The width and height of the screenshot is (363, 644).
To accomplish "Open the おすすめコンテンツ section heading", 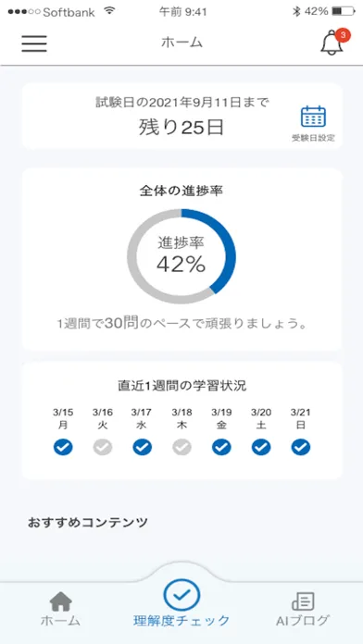I will [88, 523].
